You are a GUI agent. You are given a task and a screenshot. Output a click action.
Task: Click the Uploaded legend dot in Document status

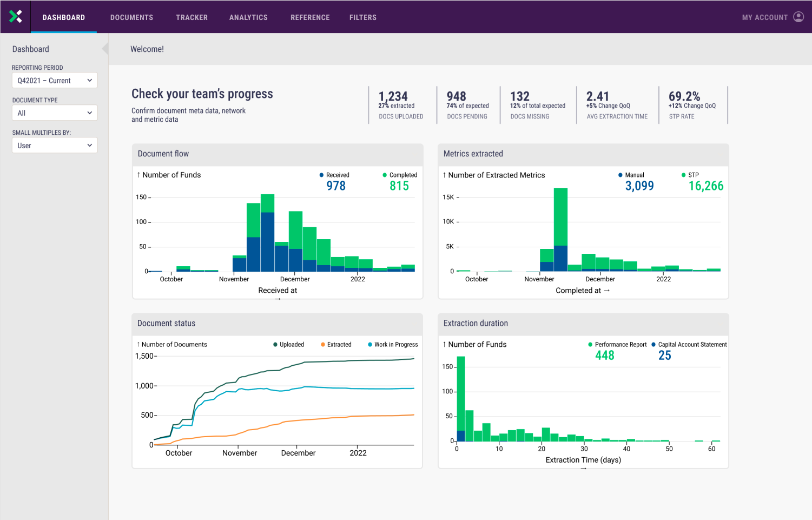(x=274, y=344)
